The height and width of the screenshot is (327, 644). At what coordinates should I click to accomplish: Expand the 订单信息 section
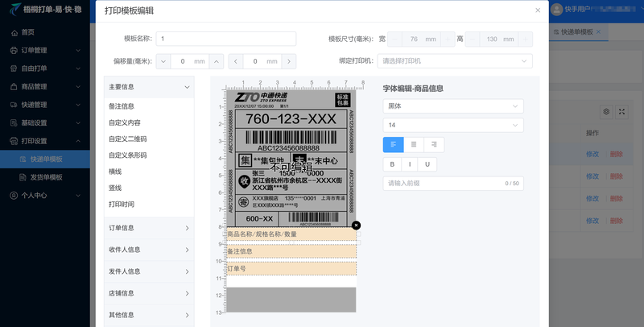149,228
